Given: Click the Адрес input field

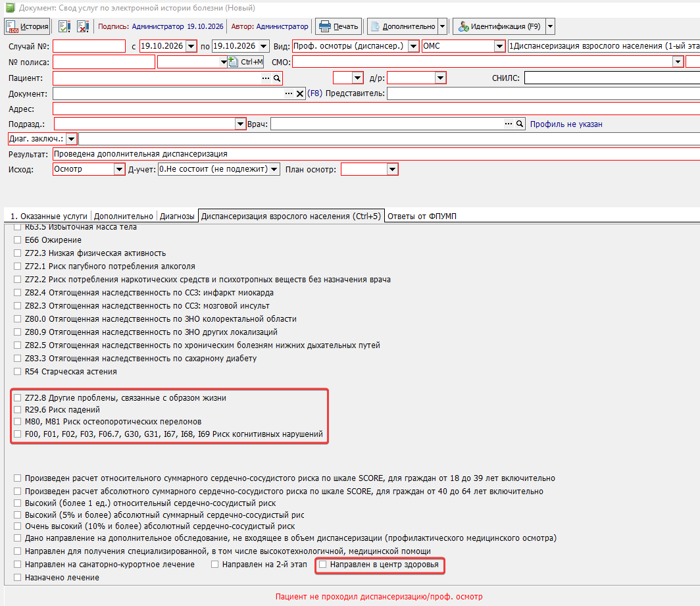Looking at the screenshot, I should (376, 109).
